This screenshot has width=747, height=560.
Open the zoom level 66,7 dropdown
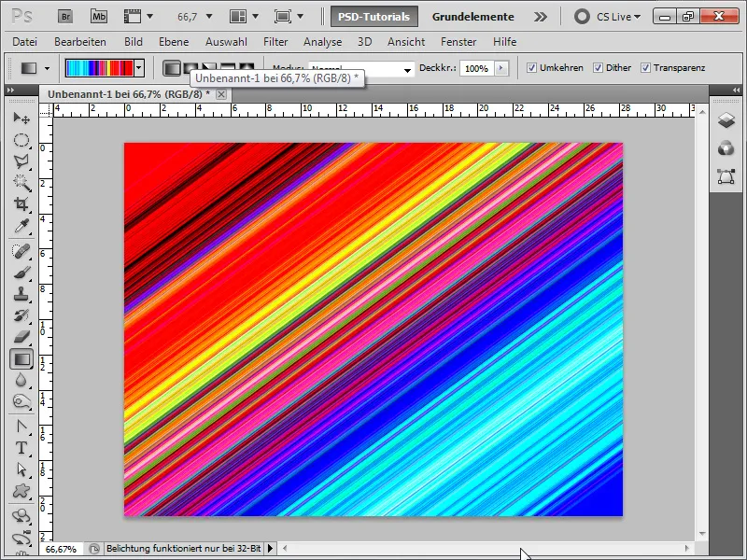(208, 17)
